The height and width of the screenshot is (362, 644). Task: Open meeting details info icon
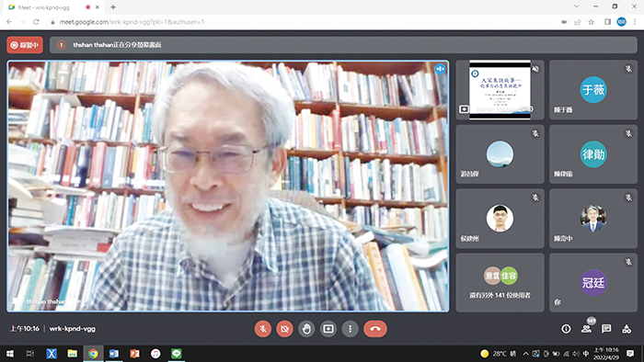566,329
